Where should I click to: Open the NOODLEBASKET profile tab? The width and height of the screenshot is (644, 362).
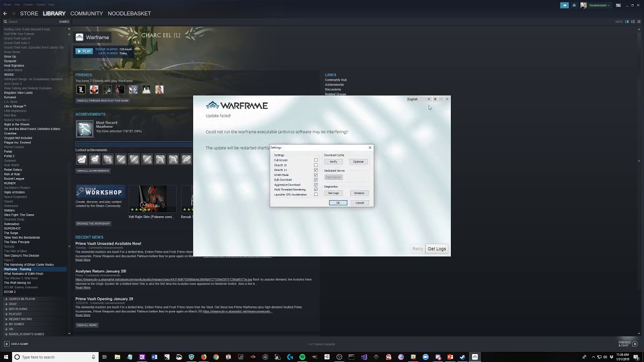(x=129, y=14)
